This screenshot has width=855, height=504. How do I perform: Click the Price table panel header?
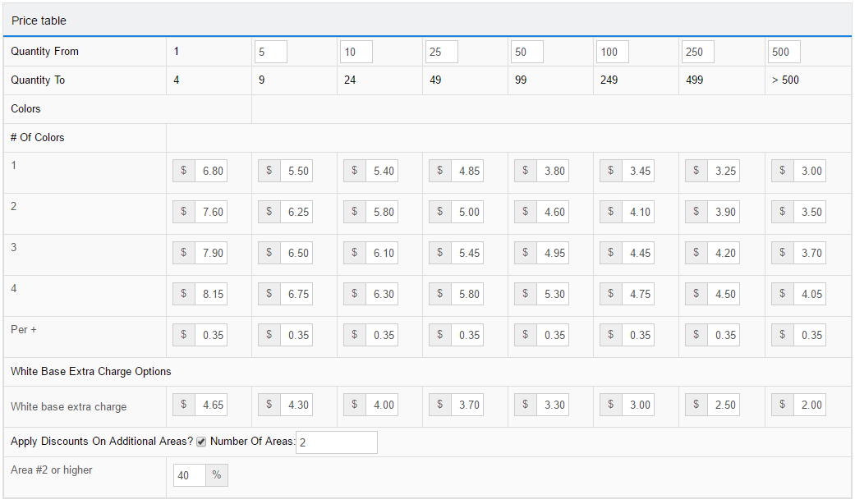point(427,20)
